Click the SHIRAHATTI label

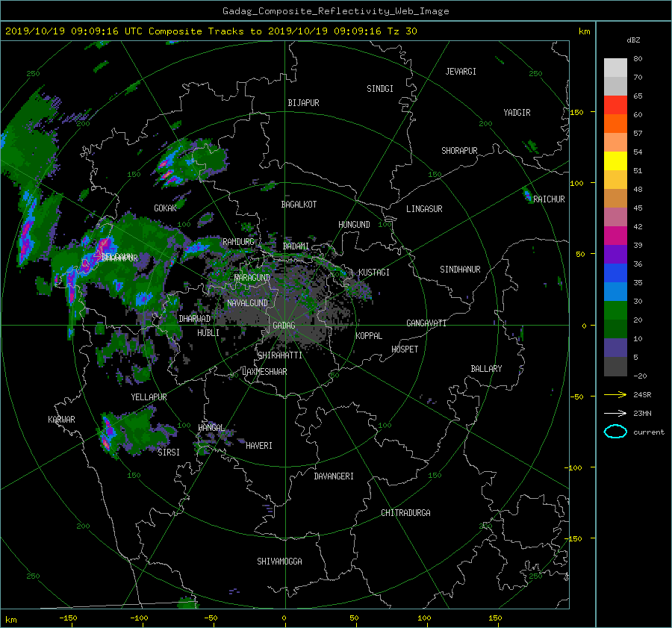pos(280,355)
